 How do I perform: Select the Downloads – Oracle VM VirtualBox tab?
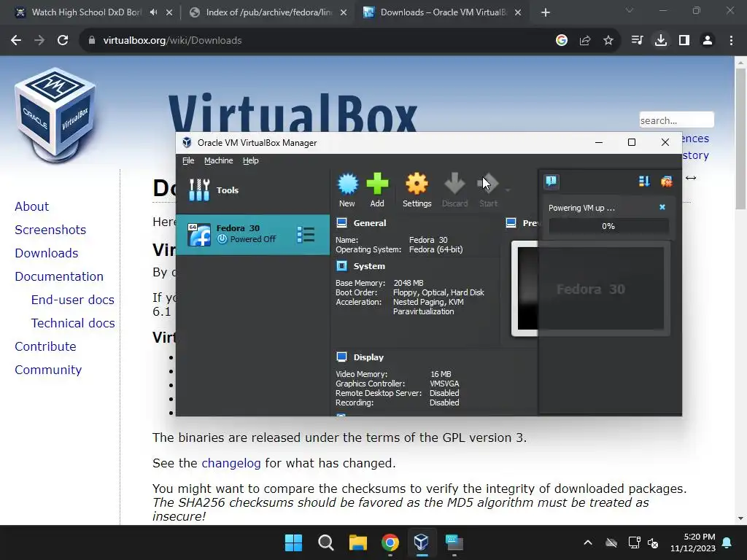coord(443,12)
